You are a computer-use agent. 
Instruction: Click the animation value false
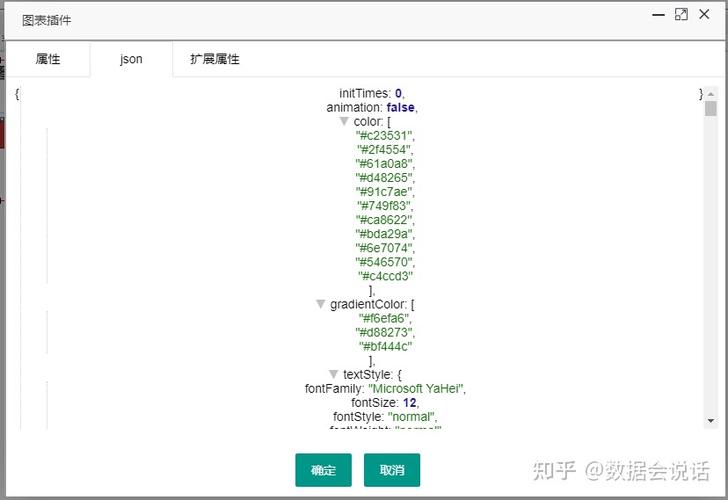point(400,107)
